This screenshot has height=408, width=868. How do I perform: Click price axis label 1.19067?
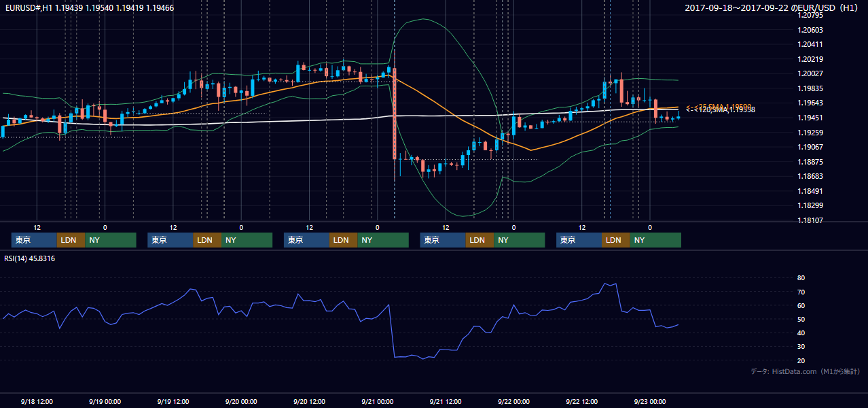tap(811, 147)
